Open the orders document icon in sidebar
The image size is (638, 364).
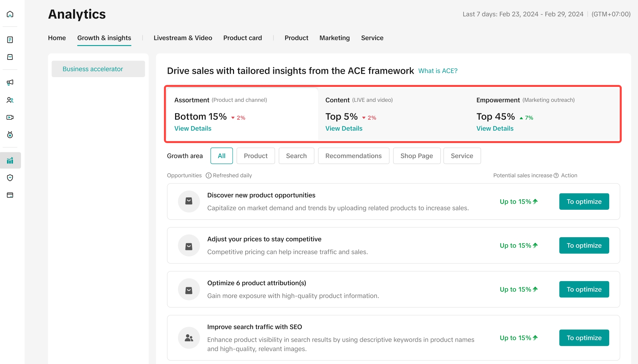pos(10,40)
